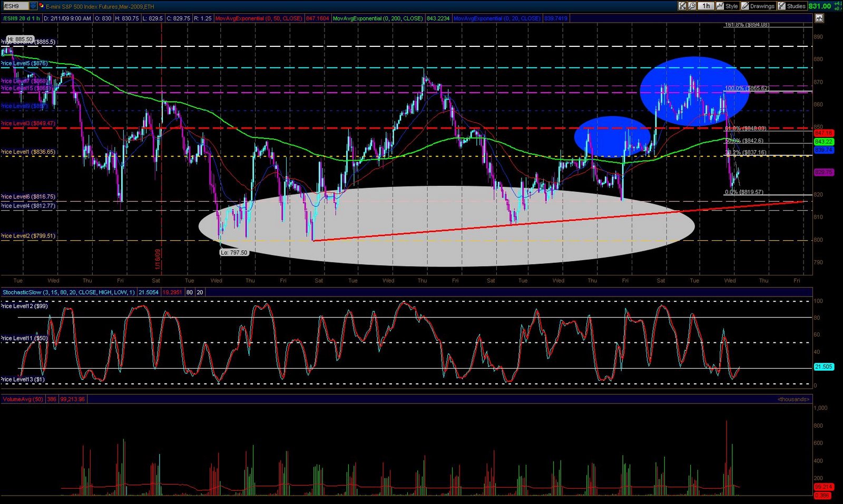The height and width of the screenshot is (504, 843).
Task: Select the Price Level4 ($812.77) line label
Action: click(x=27, y=206)
